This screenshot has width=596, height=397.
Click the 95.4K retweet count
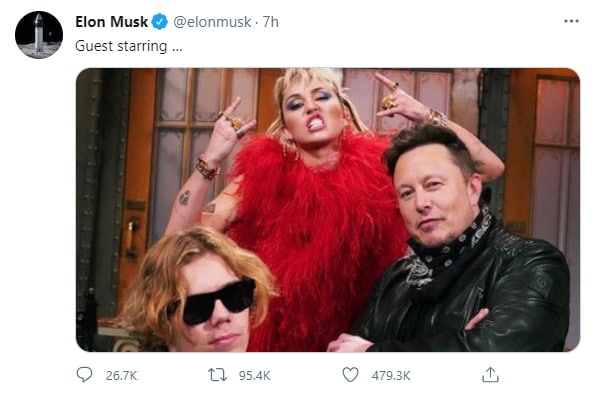tap(254, 376)
